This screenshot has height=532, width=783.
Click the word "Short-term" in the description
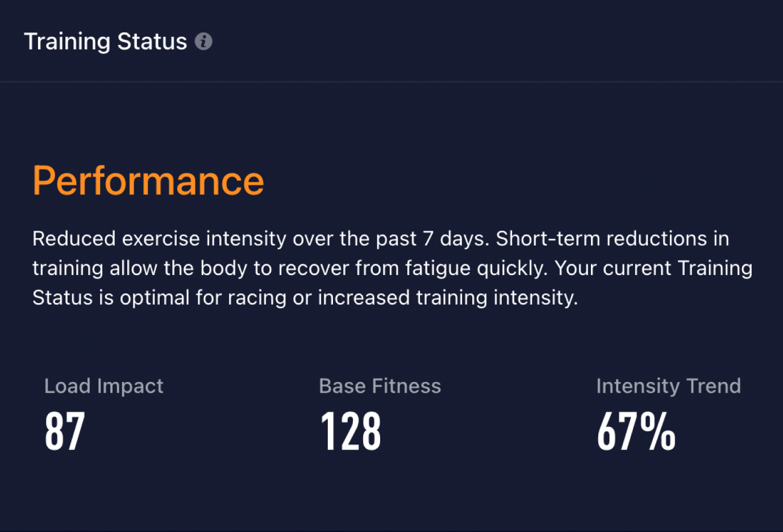(548, 239)
